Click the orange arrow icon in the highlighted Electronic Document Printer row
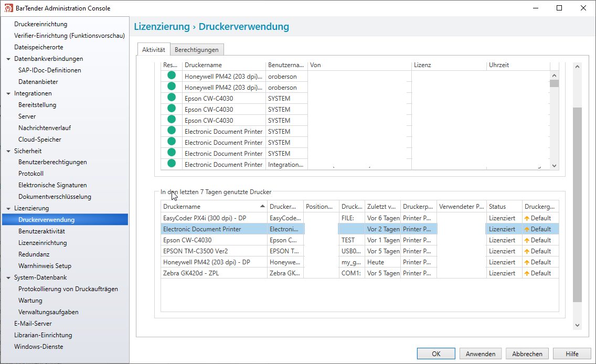This screenshot has height=364, width=596. [x=527, y=230]
